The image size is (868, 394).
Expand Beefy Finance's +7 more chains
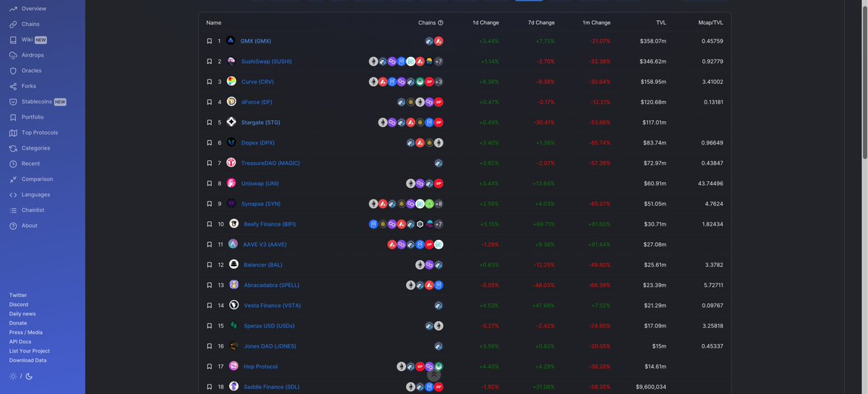pyautogui.click(x=438, y=224)
